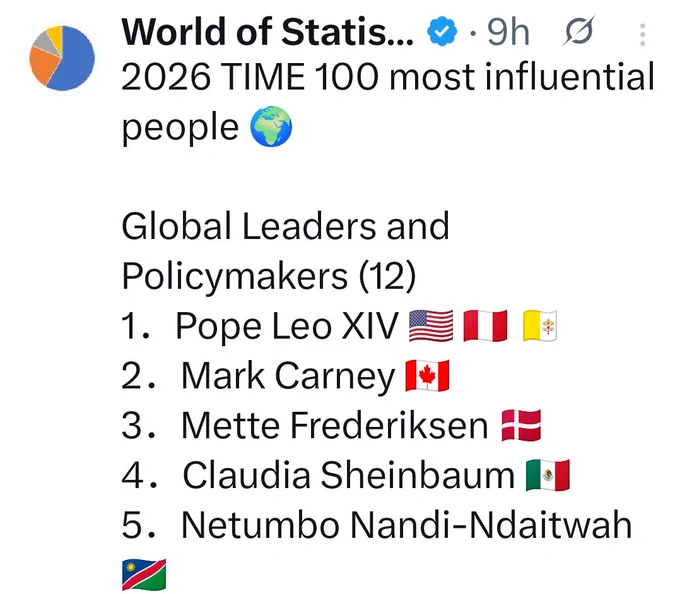Screen dimensions: 680x594
Task: Open the three-dot more options menu
Action: [642, 34]
